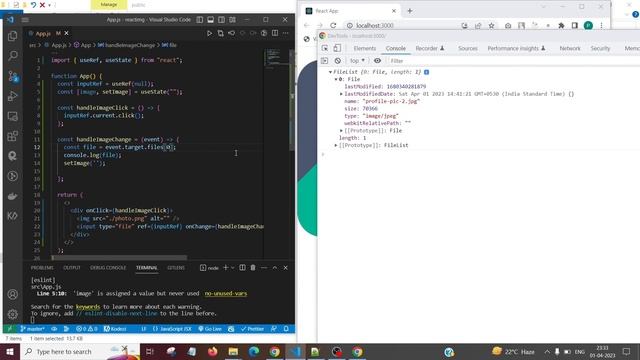This screenshot has height=360, width=640.
Task: Open the Explorer view in VS Code activity bar
Action: [13, 36]
